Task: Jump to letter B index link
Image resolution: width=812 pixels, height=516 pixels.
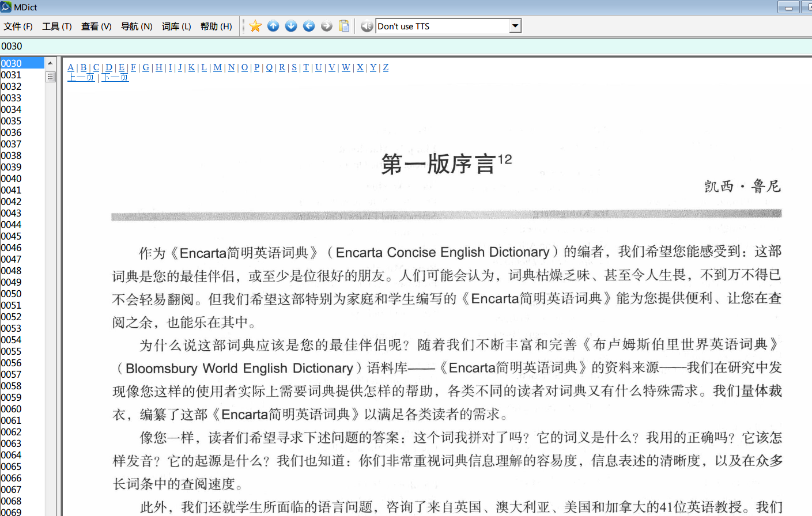Action: pyautogui.click(x=84, y=67)
